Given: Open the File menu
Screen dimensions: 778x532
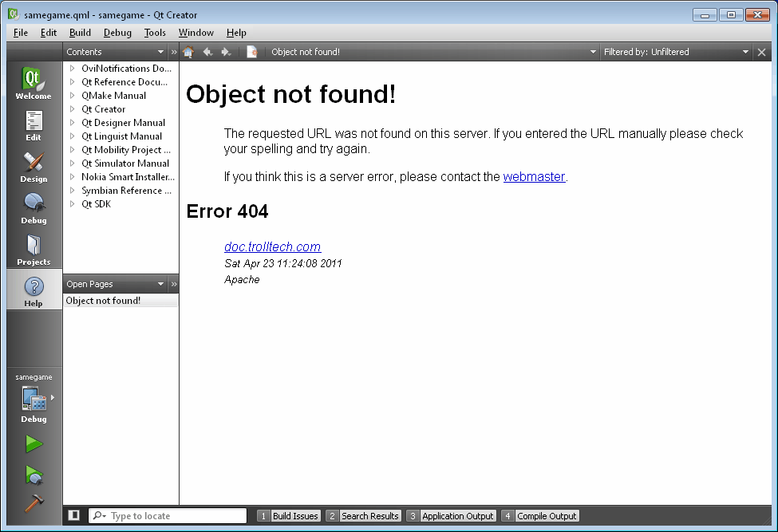Looking at the screenshot, I should click(20, 33).
